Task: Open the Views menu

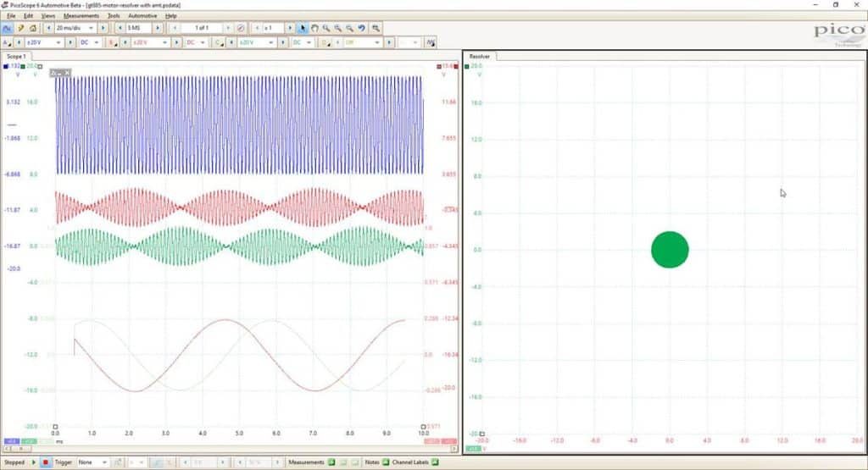Action: point(48,16)
